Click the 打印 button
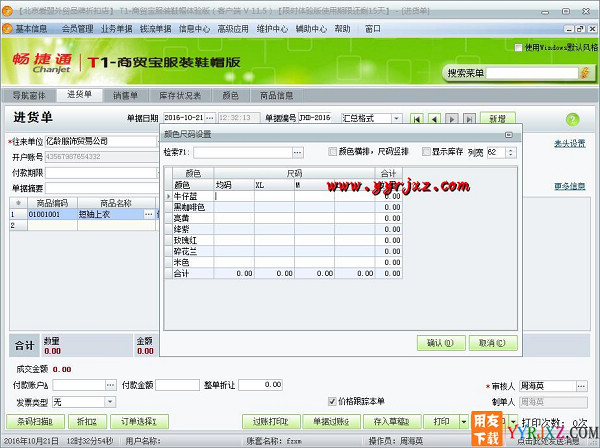 [441, 422]
